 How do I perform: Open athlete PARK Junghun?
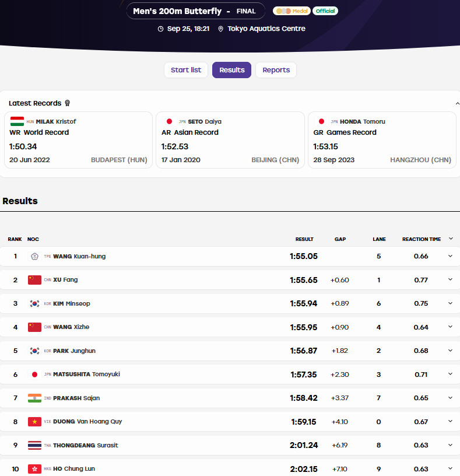74,351
